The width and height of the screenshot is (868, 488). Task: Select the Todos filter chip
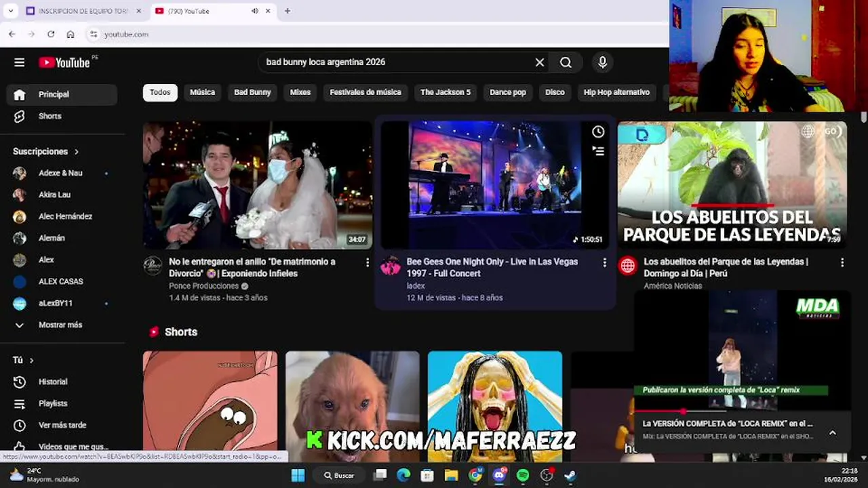click(160, 92)
